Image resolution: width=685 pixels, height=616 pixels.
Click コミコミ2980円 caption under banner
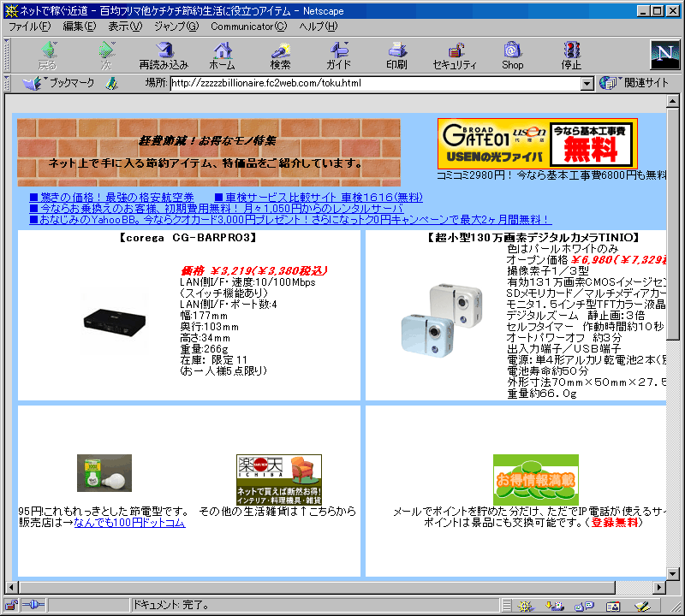pos(551,175)
